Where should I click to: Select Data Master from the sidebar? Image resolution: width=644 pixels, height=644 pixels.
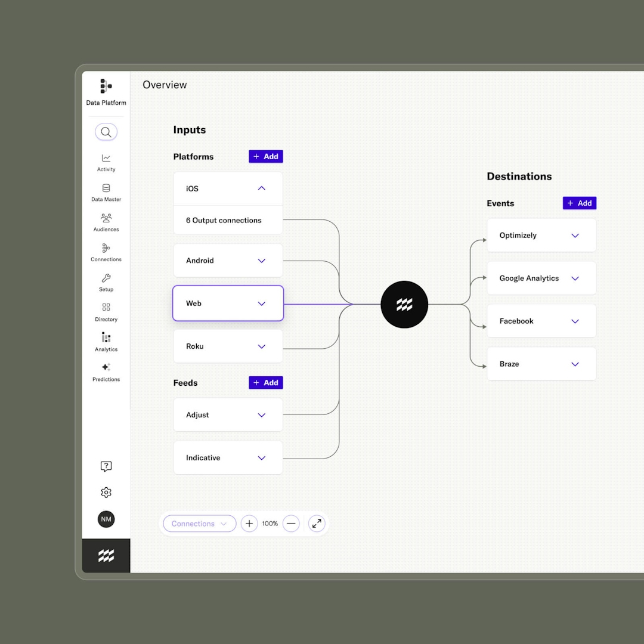(x=106, y=191)
